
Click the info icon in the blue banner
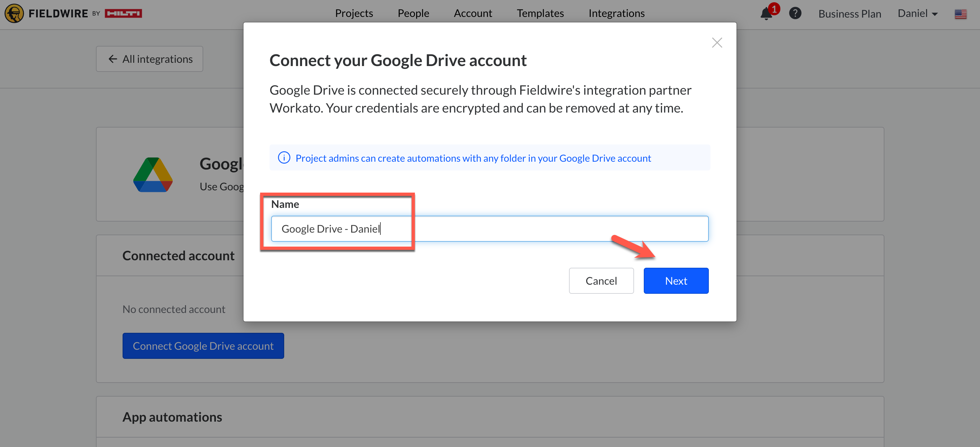tap(284, 158)
